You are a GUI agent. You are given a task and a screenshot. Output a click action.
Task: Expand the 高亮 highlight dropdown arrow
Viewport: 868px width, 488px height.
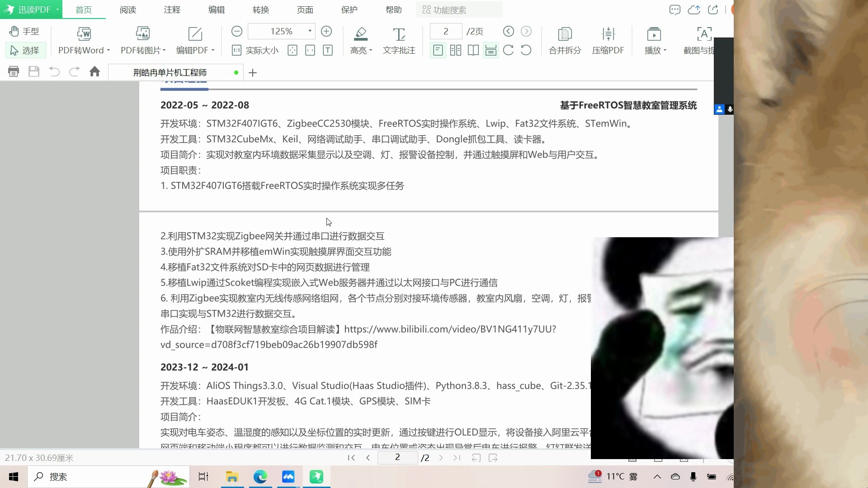point(371,50)
